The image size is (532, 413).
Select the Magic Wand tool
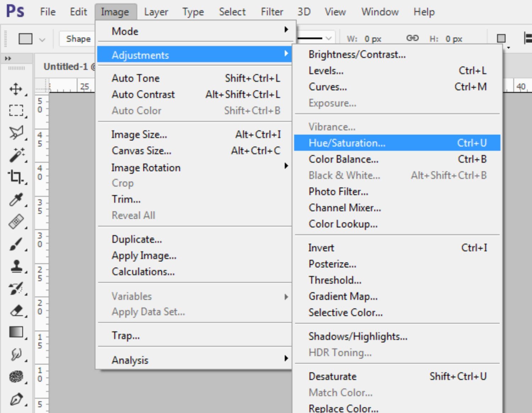(x=16, y=155)
